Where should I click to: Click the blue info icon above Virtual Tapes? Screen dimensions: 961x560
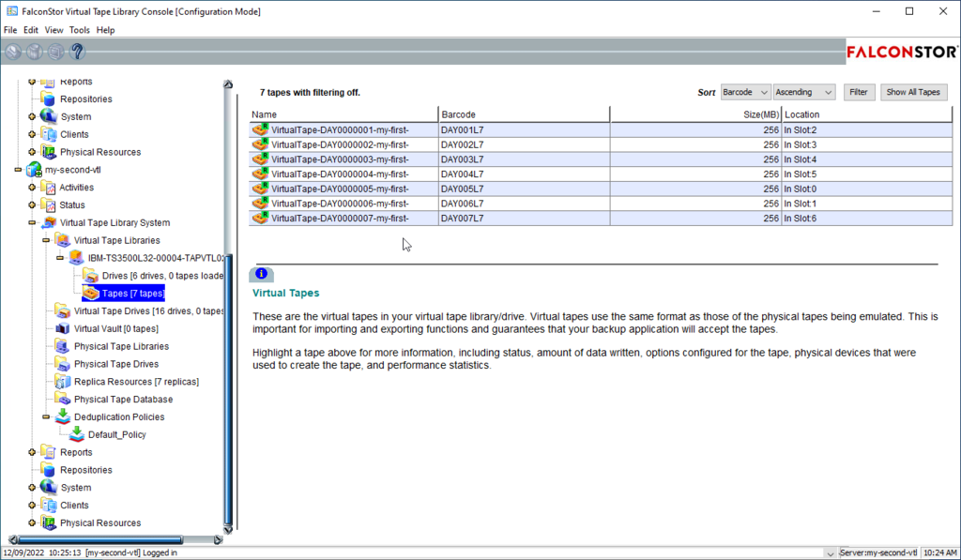click(x=261, y=274)
